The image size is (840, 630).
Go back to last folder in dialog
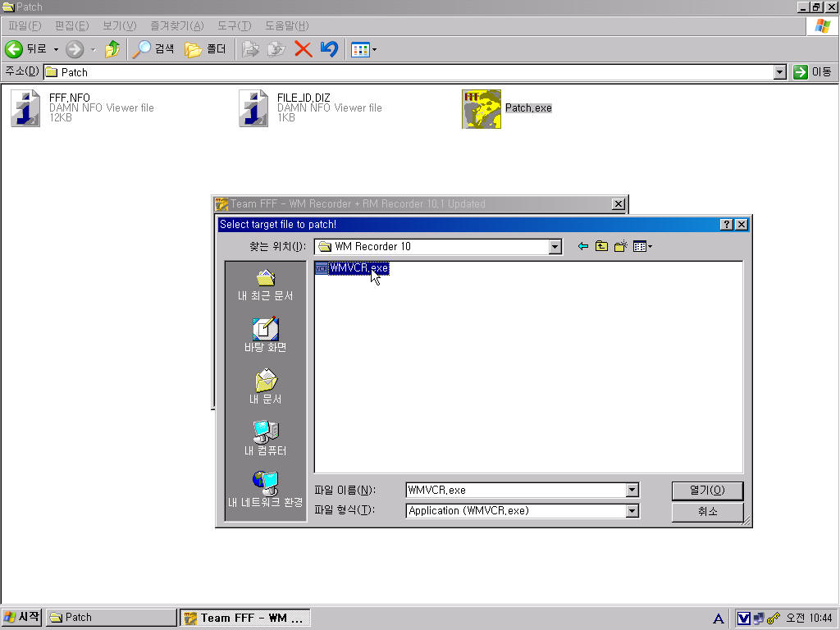point(583,246)
